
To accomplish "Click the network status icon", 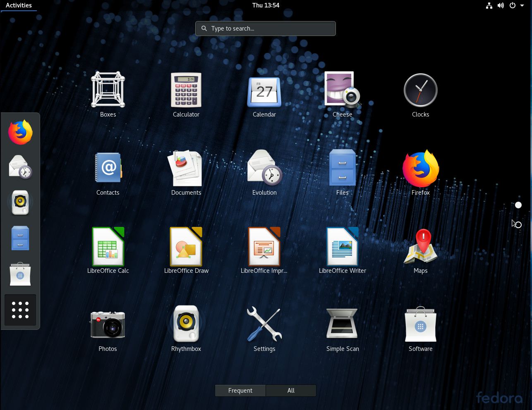I will (489, 5).
